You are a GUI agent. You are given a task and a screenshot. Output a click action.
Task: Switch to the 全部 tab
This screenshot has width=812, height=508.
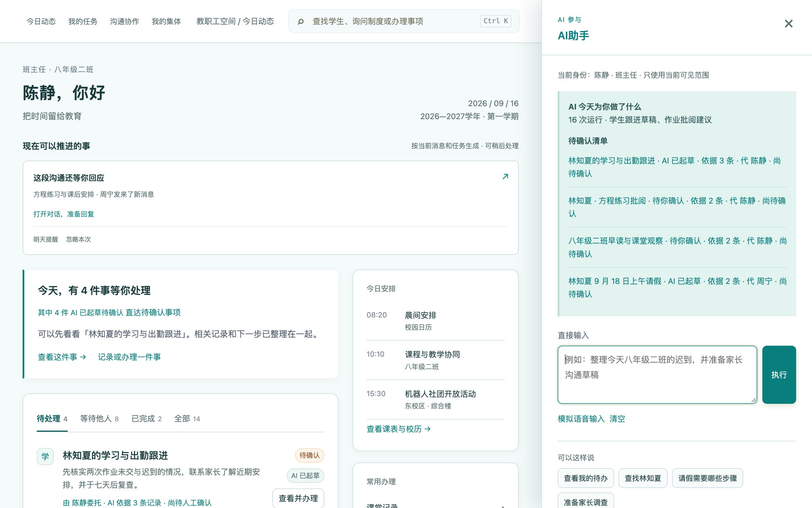click(187, 419)
